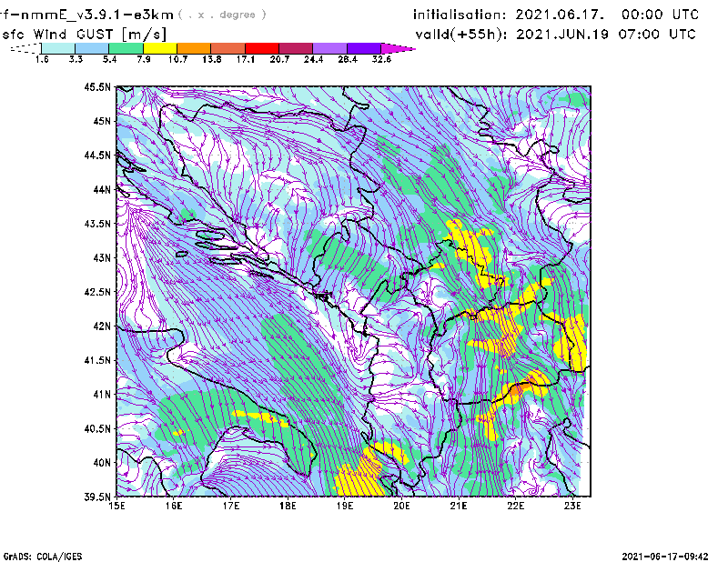Click the 'GrADS: COLA/IGES' credit text
Viewport: 728px width, 562px height.
(42, 557)
